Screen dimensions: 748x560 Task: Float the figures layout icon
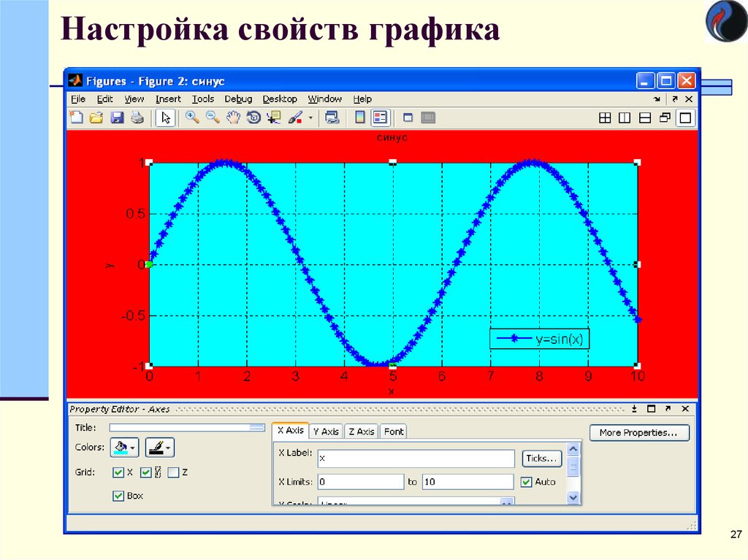[x=665, y=118]
